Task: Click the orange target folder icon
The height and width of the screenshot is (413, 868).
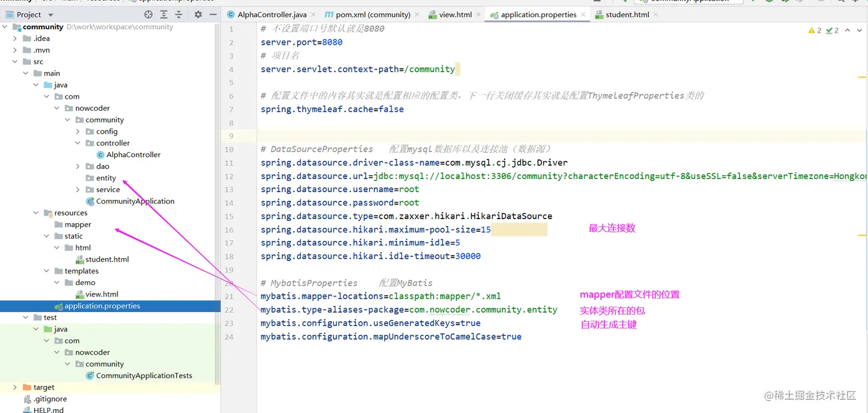Action: [27, 387]
